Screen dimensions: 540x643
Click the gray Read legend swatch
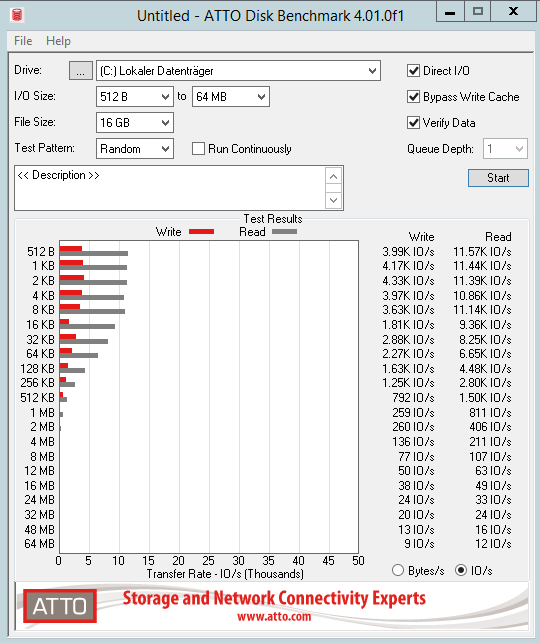pos(284,232)
